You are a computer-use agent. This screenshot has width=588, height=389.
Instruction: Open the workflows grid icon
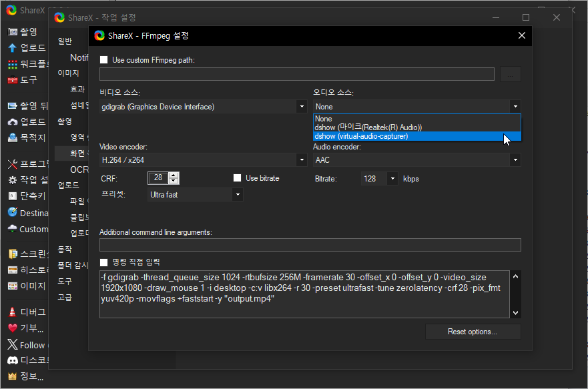point(13,65)
